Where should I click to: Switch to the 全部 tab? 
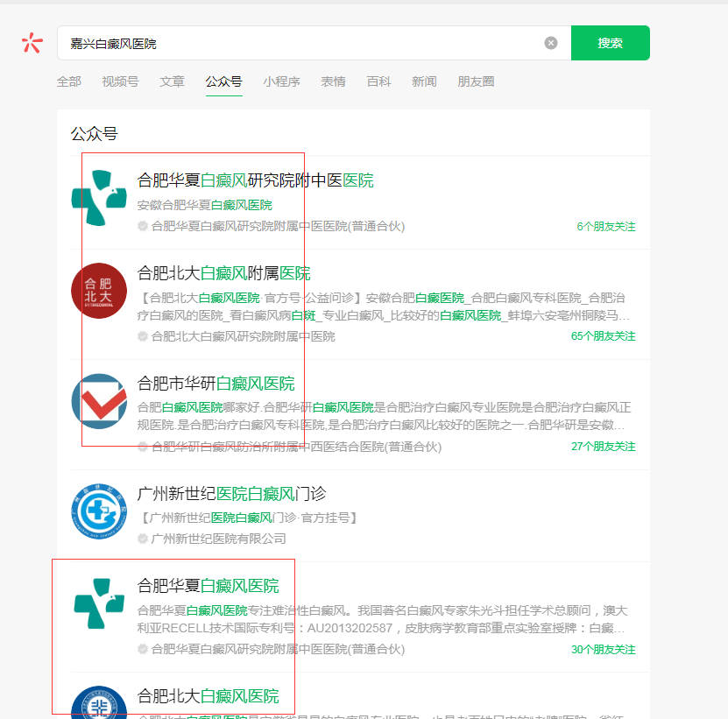point(68,81)
